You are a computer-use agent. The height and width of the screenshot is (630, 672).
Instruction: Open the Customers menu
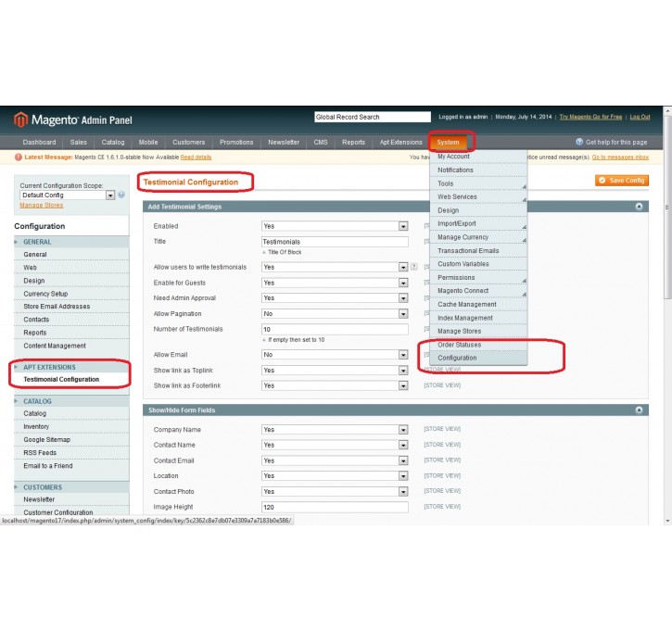pos(188,142)
